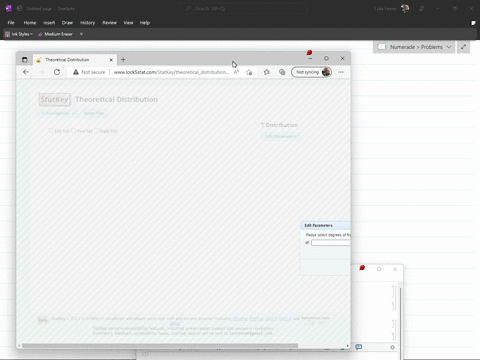Click the Edit Parameters dialog title bar
Viewport: 480px width, 360px height.
click(x=326, y=225)
